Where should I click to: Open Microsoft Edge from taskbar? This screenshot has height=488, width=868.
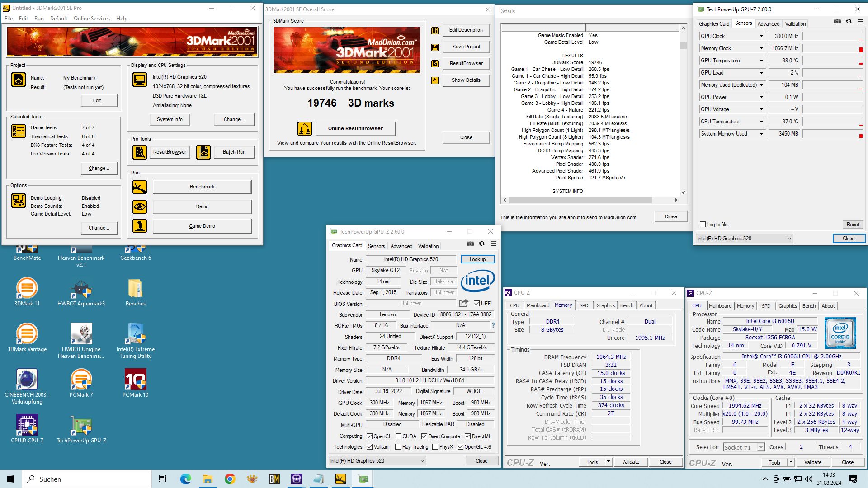(x=185, y=479)
